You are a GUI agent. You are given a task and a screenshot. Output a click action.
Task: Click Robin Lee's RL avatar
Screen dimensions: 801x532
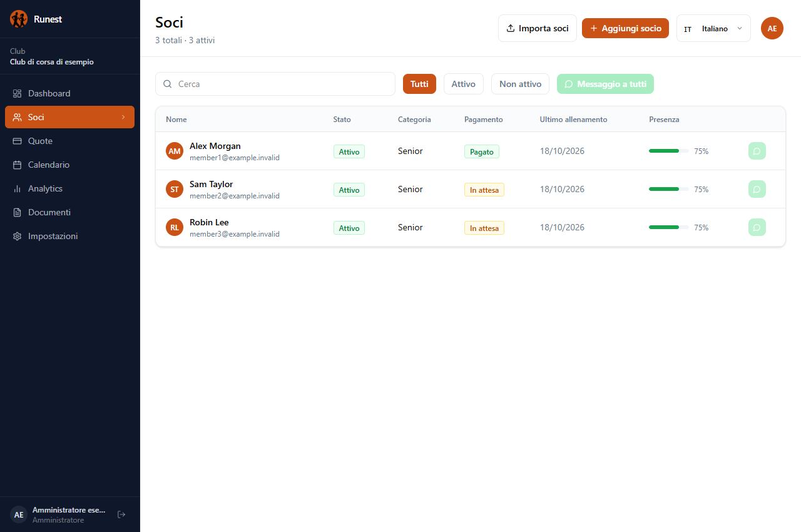[x=175, y=227]
